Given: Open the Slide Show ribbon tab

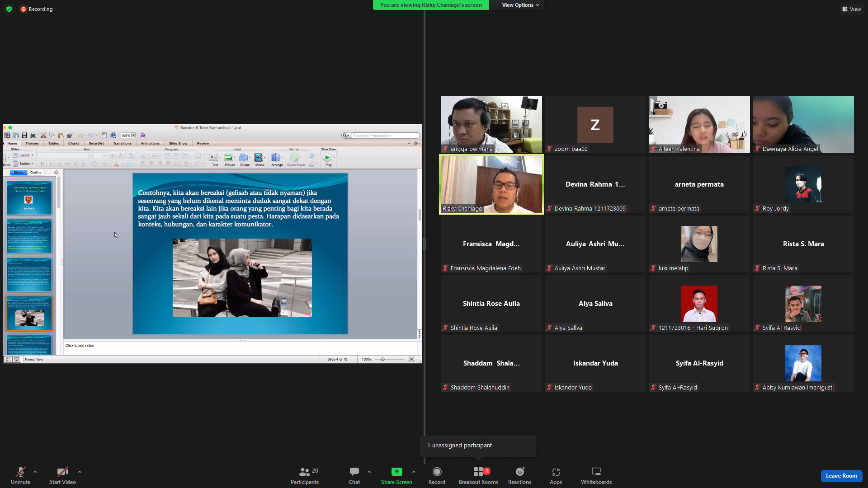Looking at the screenshot, I should (178, 144).
